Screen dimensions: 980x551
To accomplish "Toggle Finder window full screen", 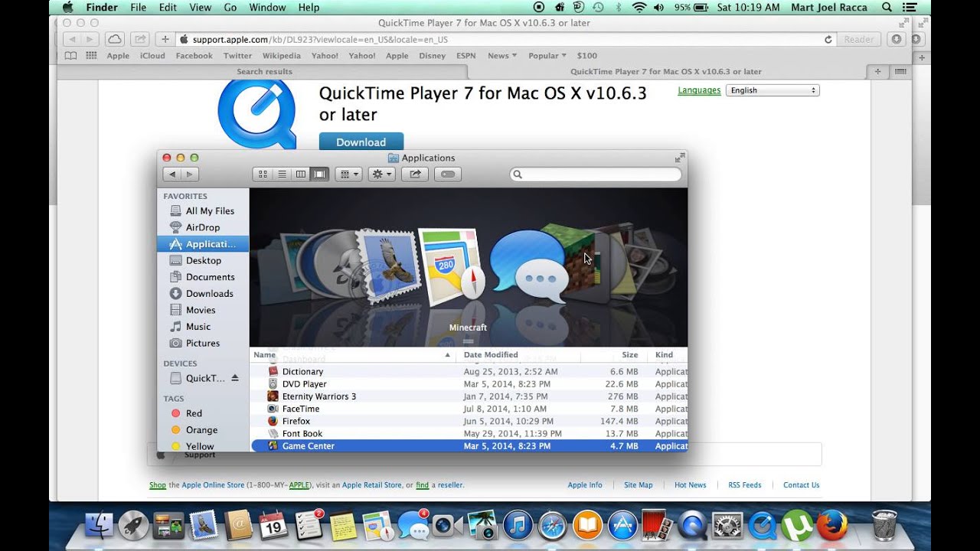I will [679, 158].
